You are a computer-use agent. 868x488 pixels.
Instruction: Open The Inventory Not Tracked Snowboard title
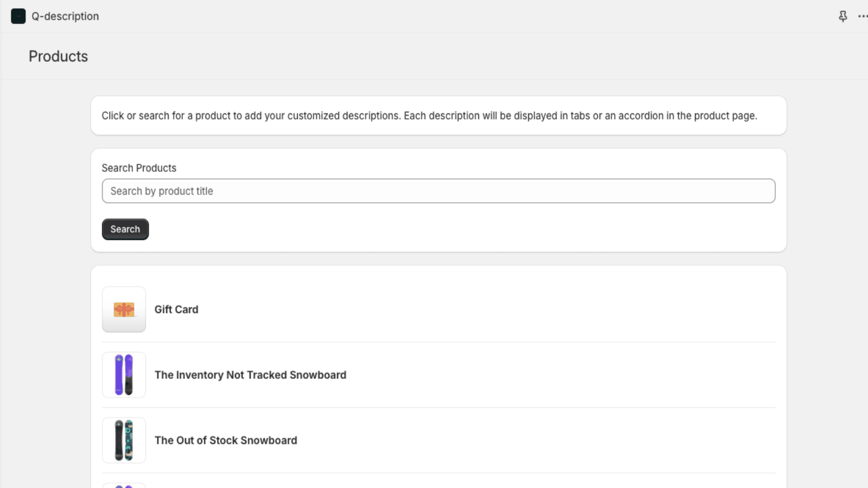click(250, 375)
